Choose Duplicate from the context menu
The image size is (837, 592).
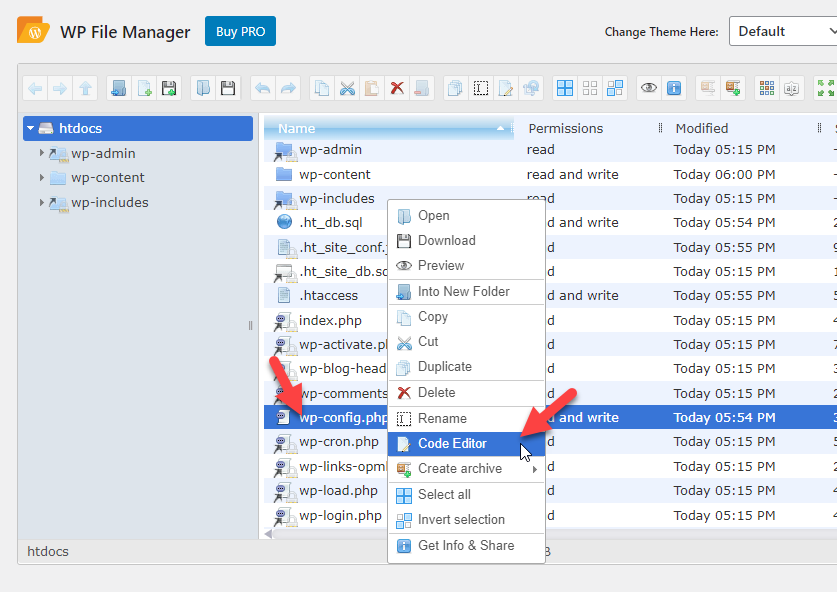pos(467,367)
